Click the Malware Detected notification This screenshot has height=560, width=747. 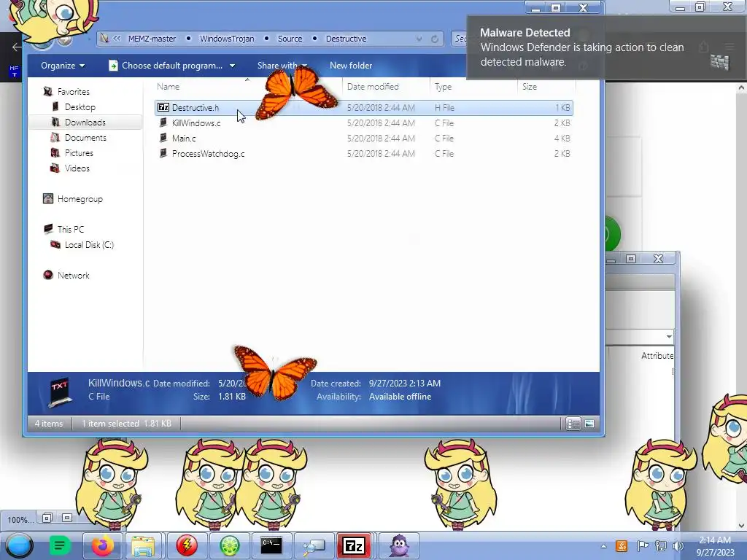click(606, 47)
